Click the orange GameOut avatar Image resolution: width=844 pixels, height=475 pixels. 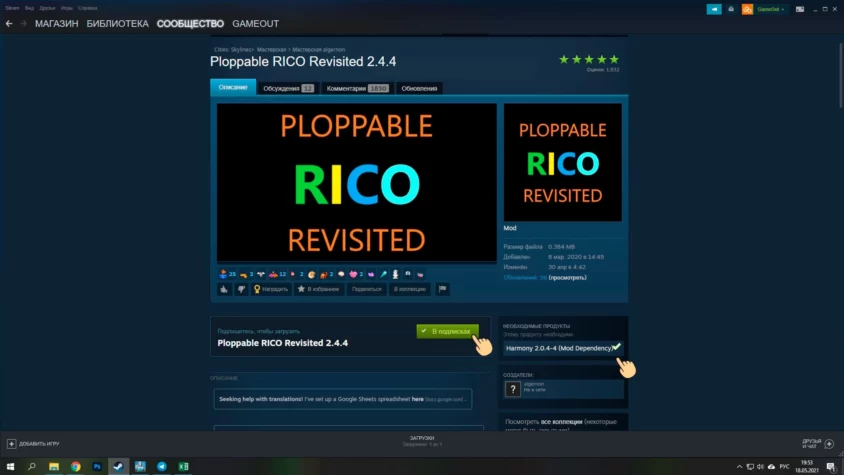pyautogui.click(x=747, y=9)
